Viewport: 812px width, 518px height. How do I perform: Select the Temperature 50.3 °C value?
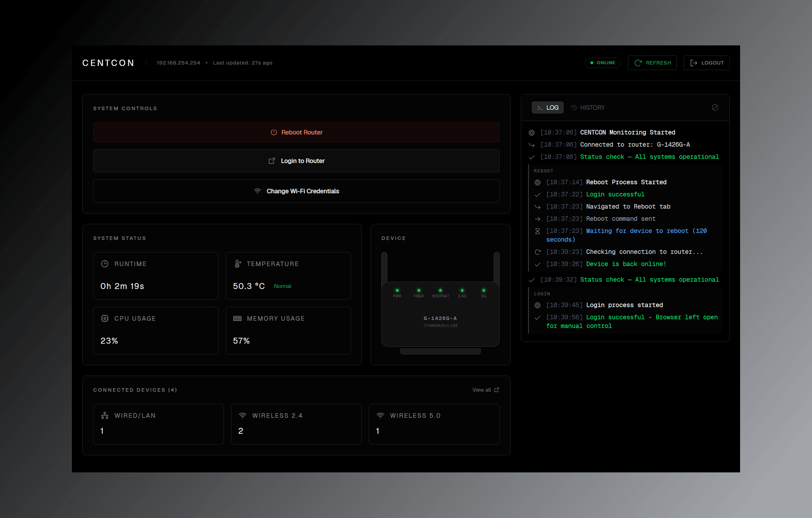(x=249, y=286)
